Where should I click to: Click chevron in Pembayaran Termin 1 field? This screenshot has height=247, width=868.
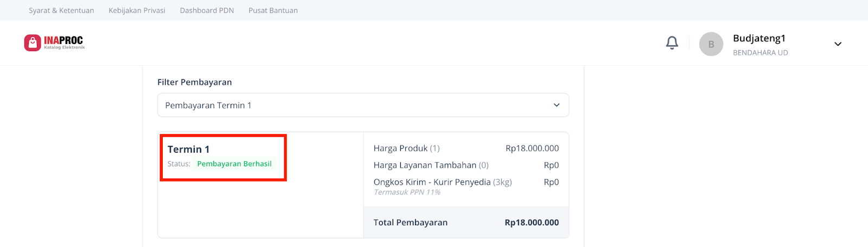(x=556, y=105)
